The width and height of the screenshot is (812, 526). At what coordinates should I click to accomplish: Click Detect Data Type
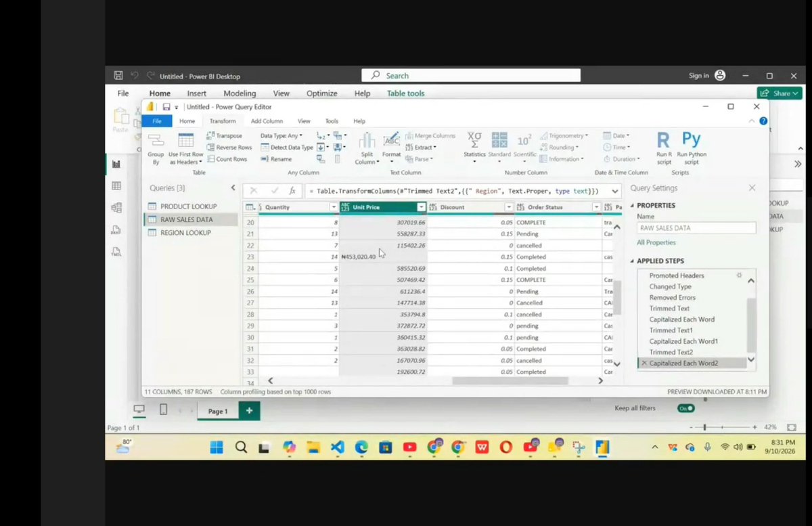click(287, 147)
